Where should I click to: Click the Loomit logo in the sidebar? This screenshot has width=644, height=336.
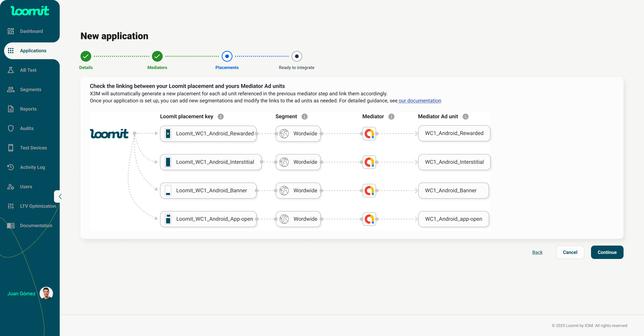click(x=30, y=11)
